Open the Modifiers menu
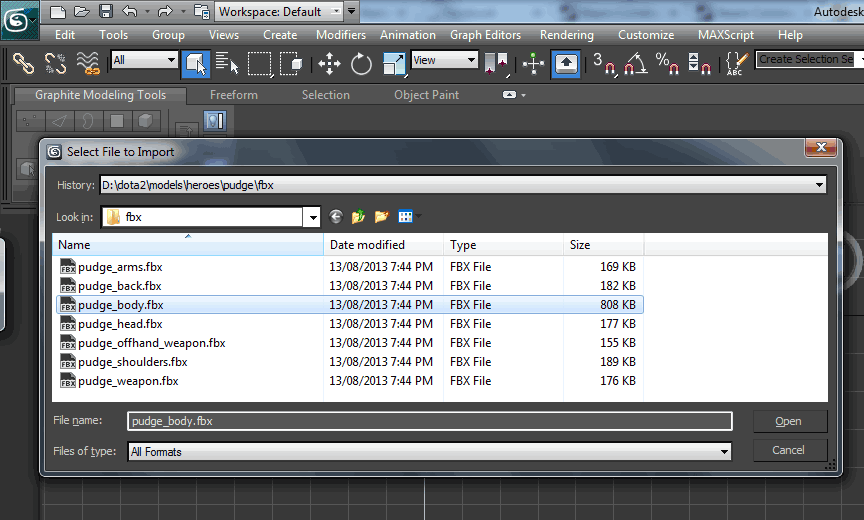864x520 pixels. [341, 35]
